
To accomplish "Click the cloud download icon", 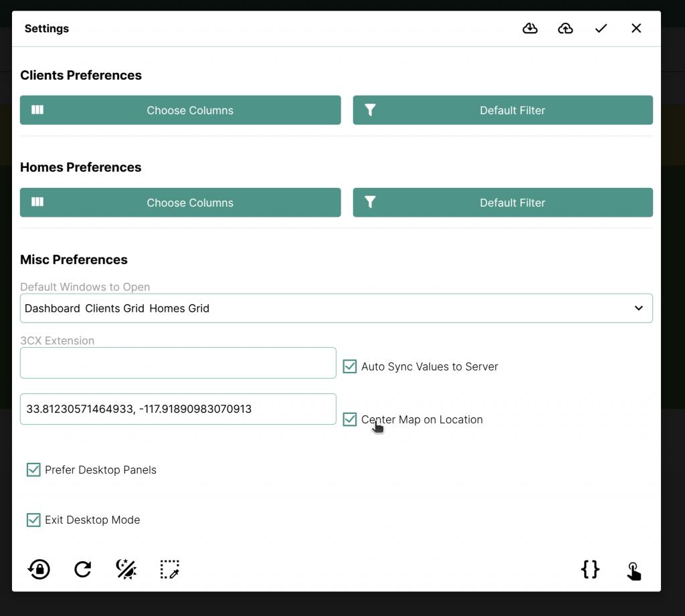I will coord(530,28).
